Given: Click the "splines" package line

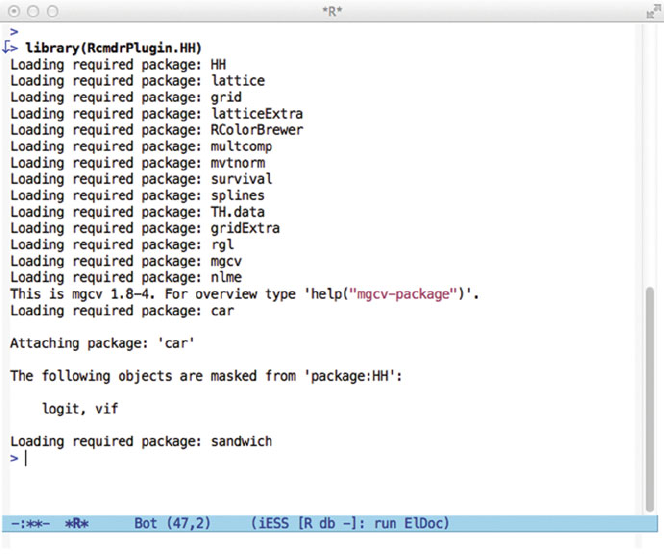Looking at the screenshot, I should [138, 195].
